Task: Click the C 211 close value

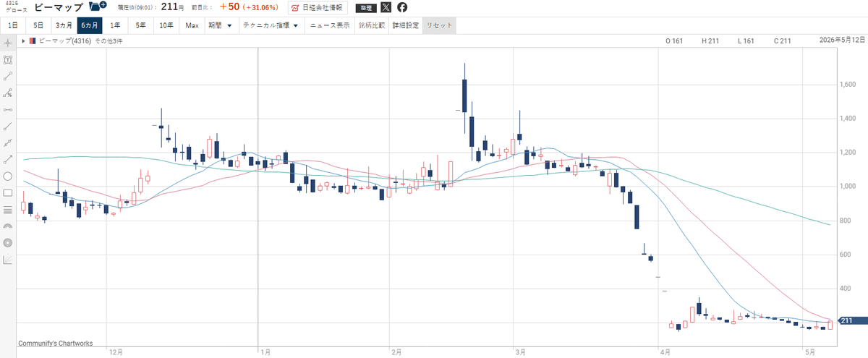Action: (782, 41)
